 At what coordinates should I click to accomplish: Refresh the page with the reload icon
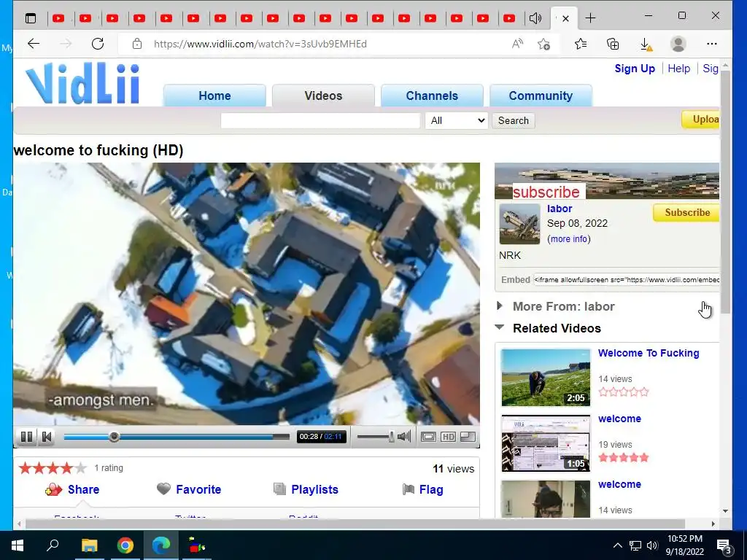click(98, 44)
